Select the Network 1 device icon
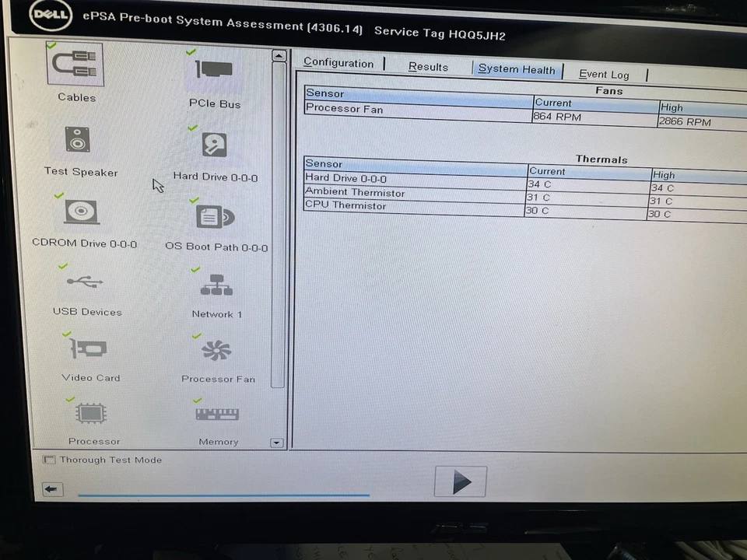This screenshot has height=560, width=747. (x=216, y=286)
